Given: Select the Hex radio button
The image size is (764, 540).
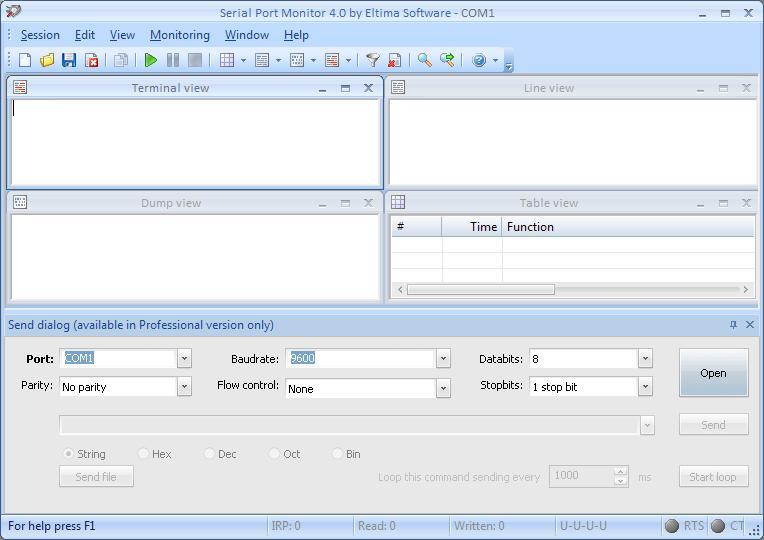Looking at the screenshot, I should [x=143, y=454].
